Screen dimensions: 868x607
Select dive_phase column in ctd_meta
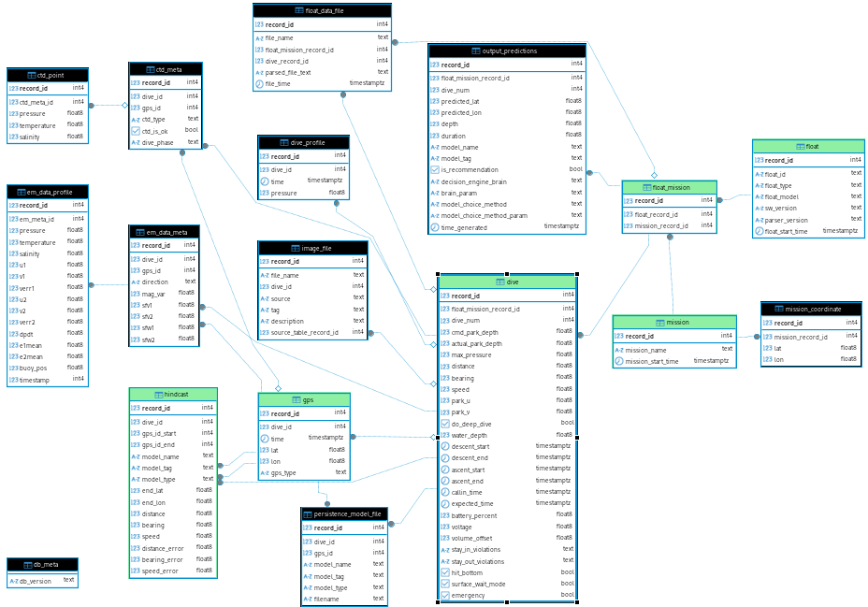[x=165, y=143]
